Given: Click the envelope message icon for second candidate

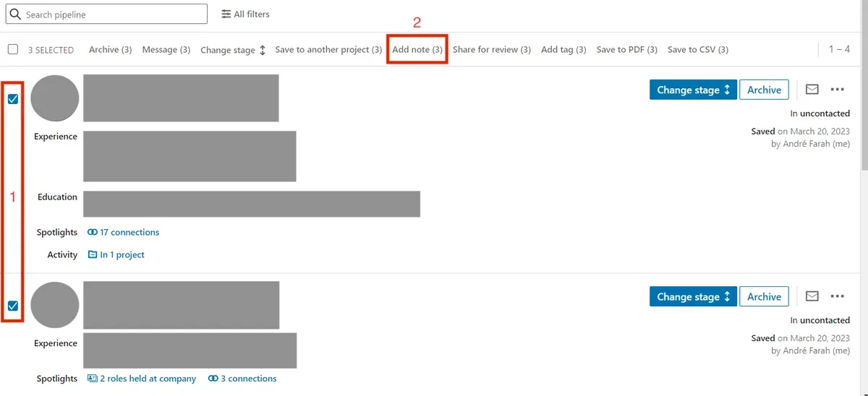Looking at the screenshot, I should (812, 296).
